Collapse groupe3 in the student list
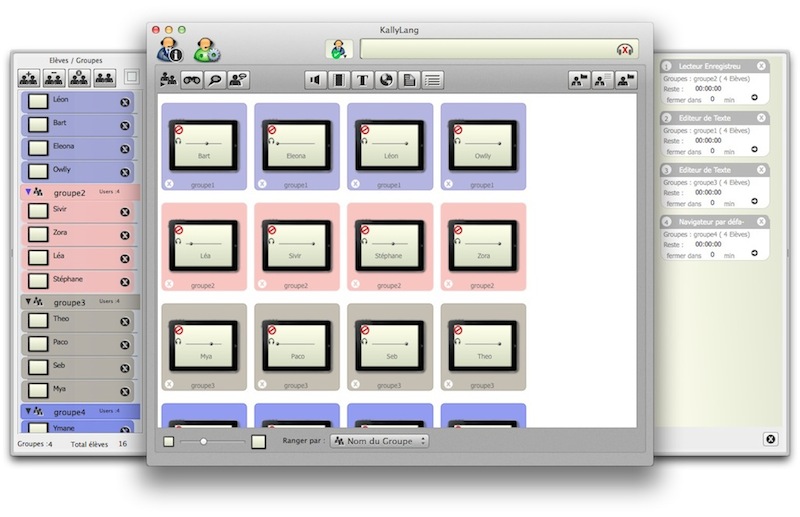Viewport: 800px width, 517px height. click(x=28, y=302)
